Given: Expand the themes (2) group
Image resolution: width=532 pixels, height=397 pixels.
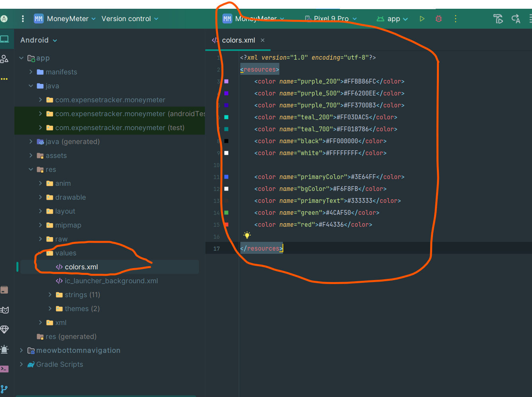Looking at the screenshot, I should pos(50,309).
